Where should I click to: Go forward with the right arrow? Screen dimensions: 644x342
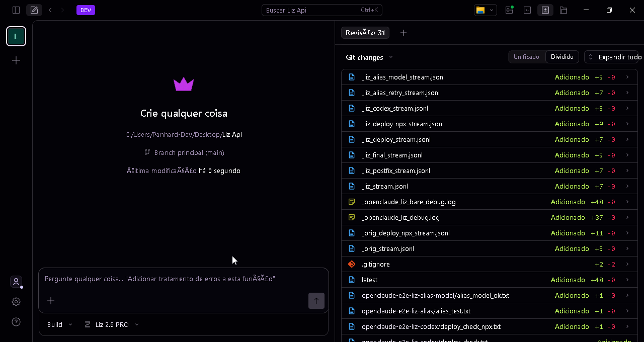tap(63, 10)
